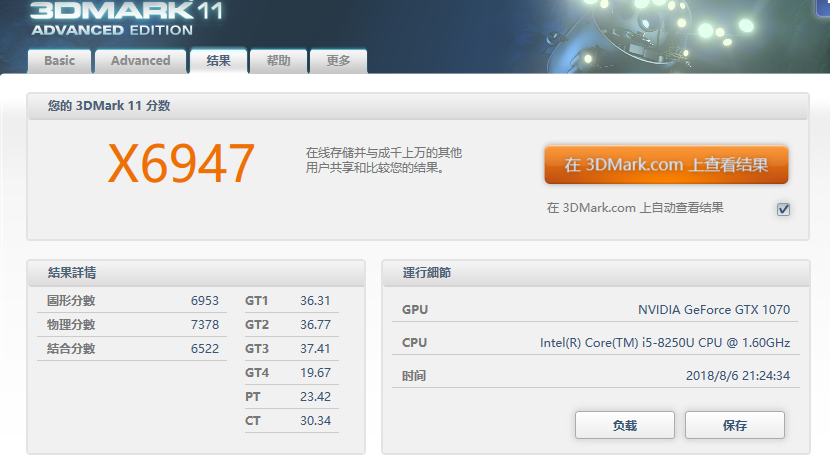Click the X6947 score text
The width and height of the screenshot is (830, 470).
tap(181, 164)
